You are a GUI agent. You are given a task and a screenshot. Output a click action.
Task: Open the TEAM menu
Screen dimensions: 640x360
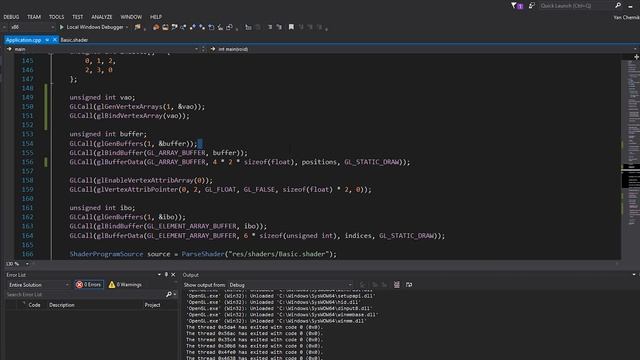34,17
